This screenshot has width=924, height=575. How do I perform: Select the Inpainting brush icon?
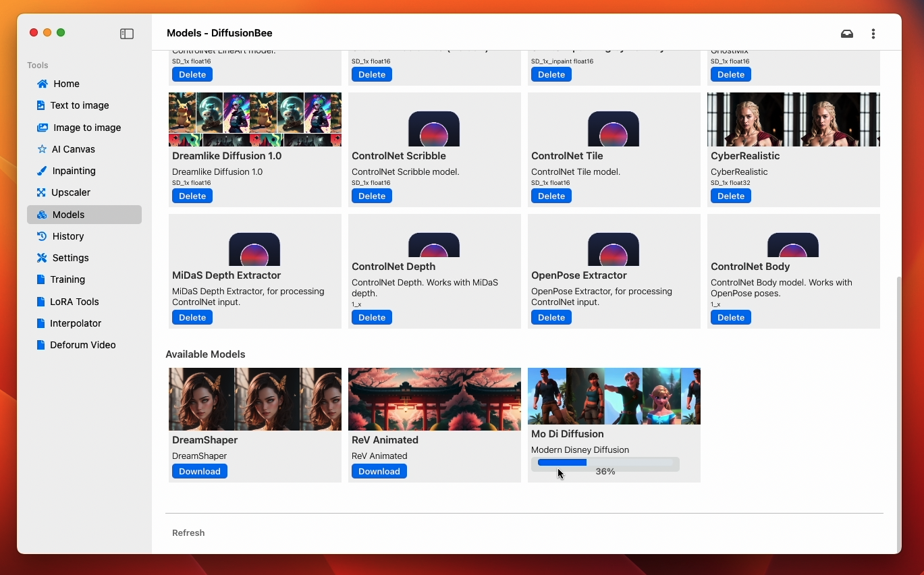(x=42, y=171)
